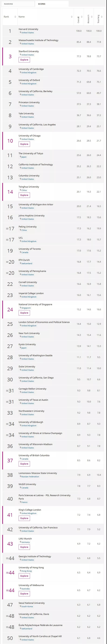Switch to the Scores tab

click(52, 4)
